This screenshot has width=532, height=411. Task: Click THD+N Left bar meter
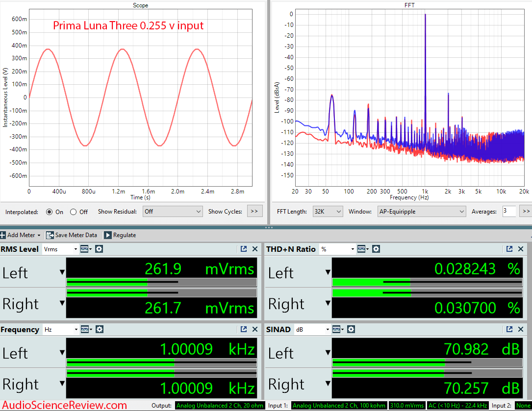pos(427,282)
